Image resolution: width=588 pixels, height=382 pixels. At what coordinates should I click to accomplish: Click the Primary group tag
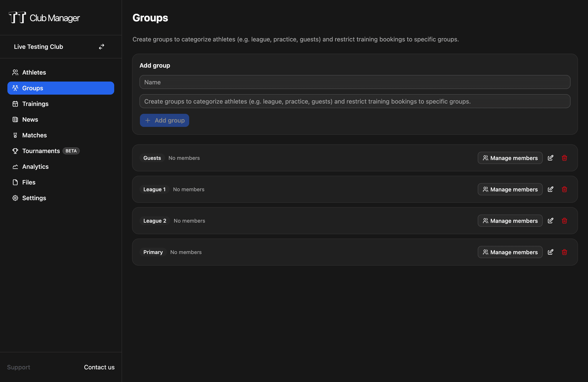tap(153, 252)
